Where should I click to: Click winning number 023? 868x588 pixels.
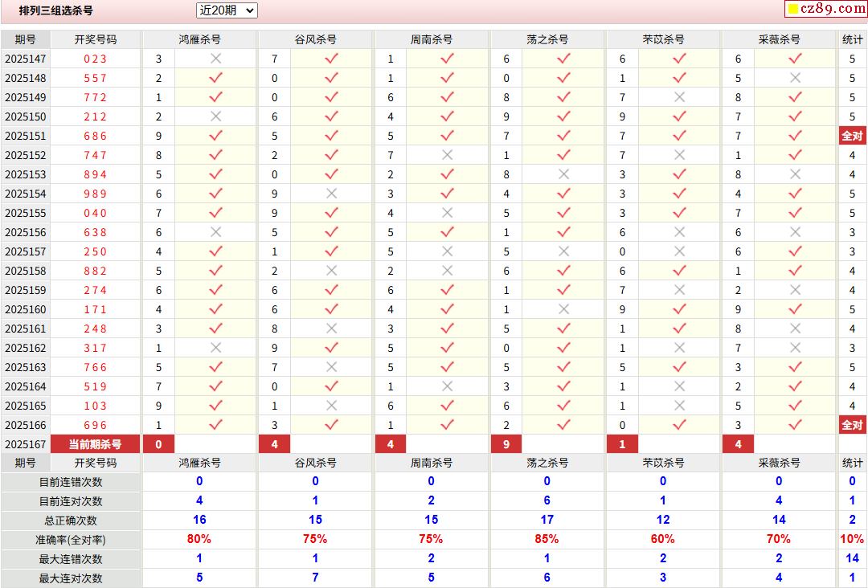tap(95, 59)
